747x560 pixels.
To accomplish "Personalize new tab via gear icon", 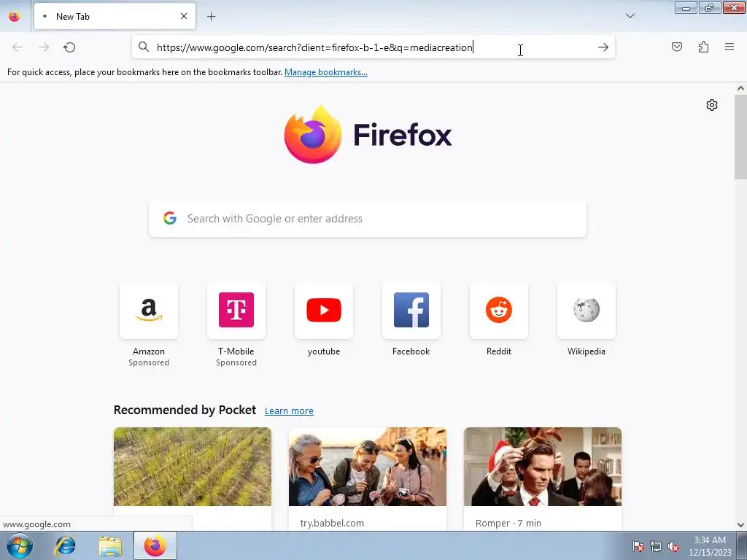I will coord(712,105).
